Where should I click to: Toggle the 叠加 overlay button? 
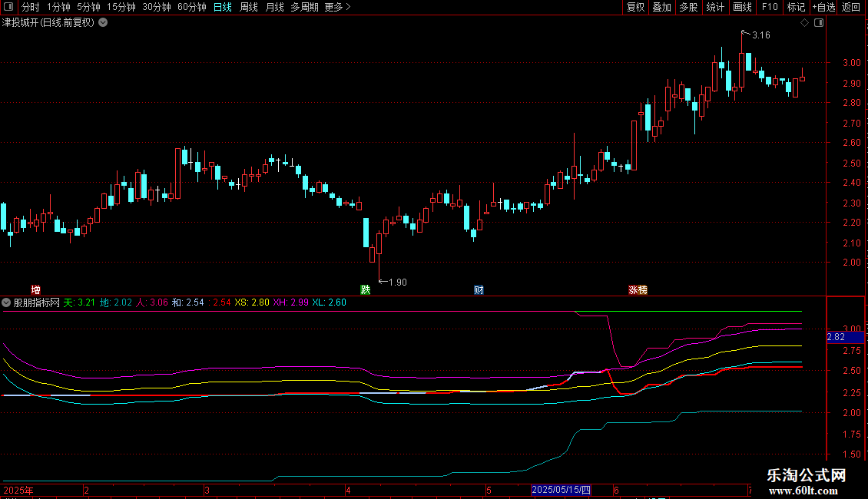pos(661,7)
